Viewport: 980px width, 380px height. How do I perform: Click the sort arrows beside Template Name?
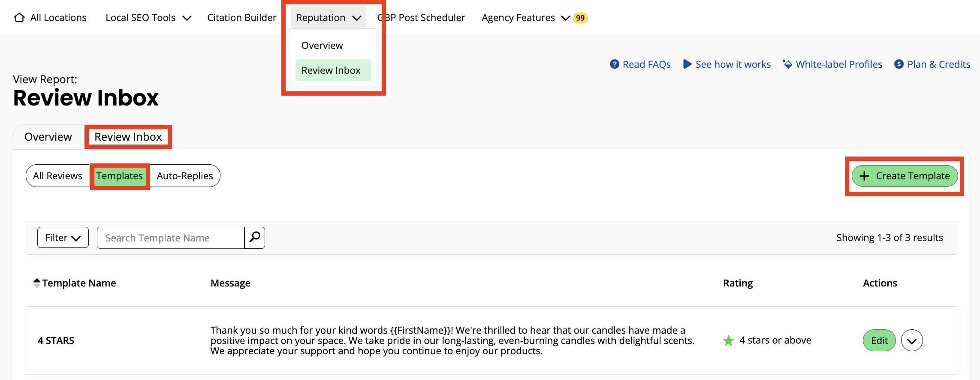point(37,283)
